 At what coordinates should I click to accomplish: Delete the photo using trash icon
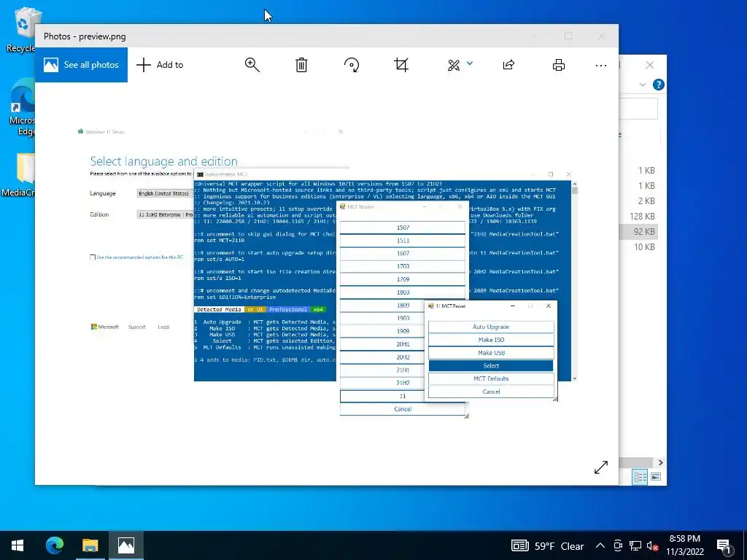[x=301, y=65]
